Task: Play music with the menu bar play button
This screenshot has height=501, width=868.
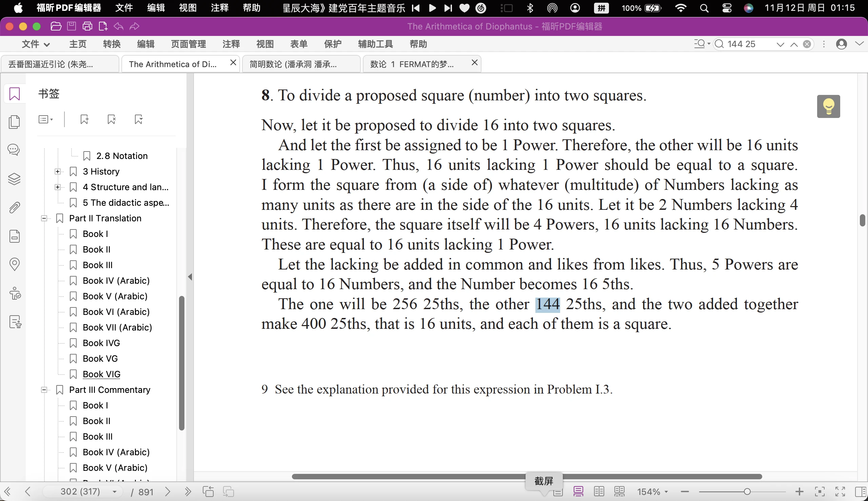Action: (x=432, y=7)
